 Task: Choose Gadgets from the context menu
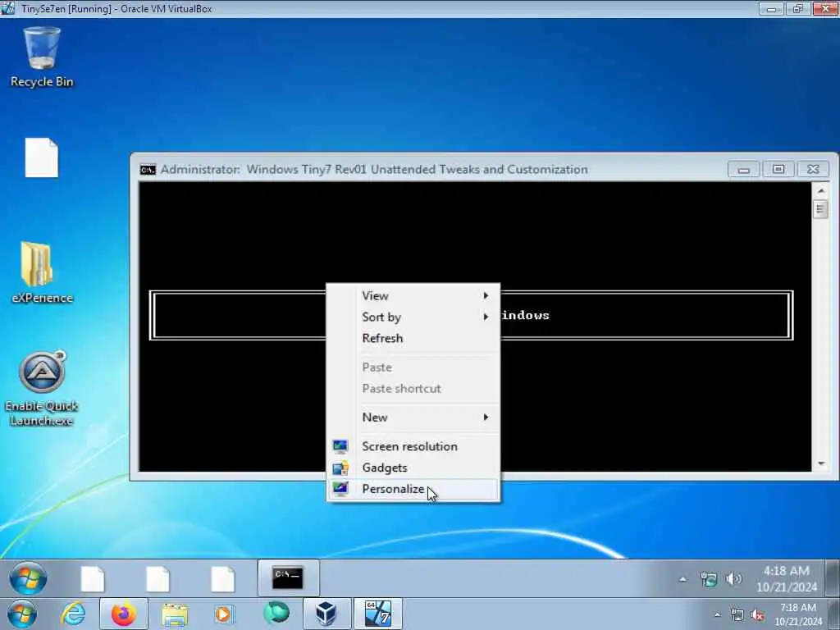pos(413,468)
